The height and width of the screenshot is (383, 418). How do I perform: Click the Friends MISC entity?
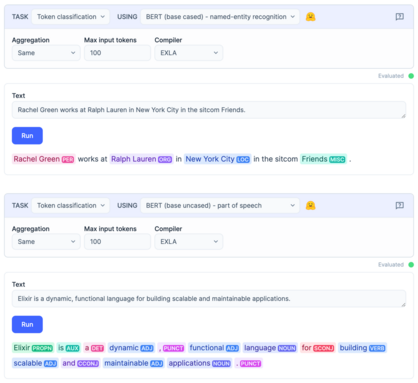pos(323,159)
